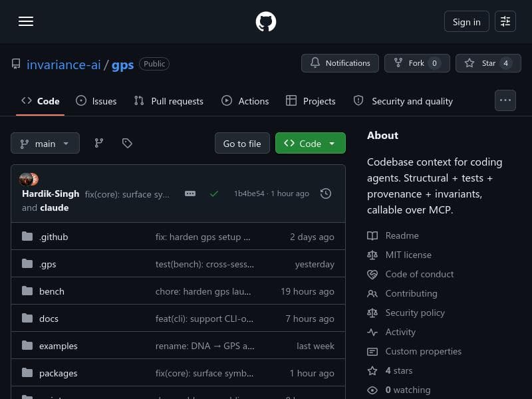View commit history clock icon
Image resolution: width=532 pixels, height=399 pixels.
pyautogui.click(x=326, y=194)
